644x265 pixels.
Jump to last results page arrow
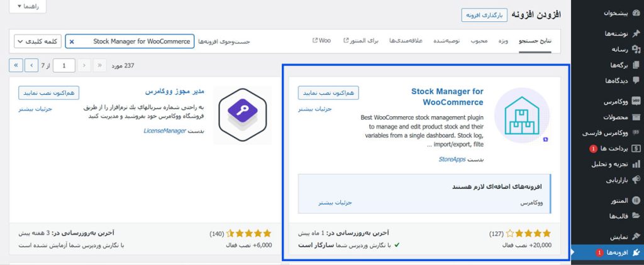coord(16,65)
